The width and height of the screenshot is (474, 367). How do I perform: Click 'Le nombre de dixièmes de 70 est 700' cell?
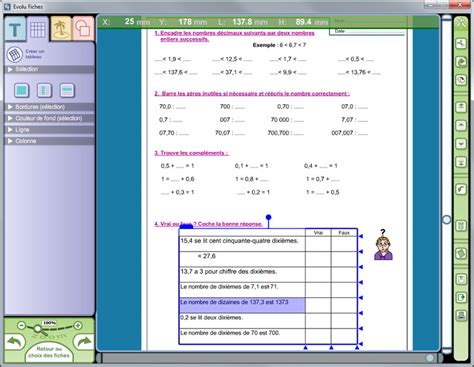242,336
